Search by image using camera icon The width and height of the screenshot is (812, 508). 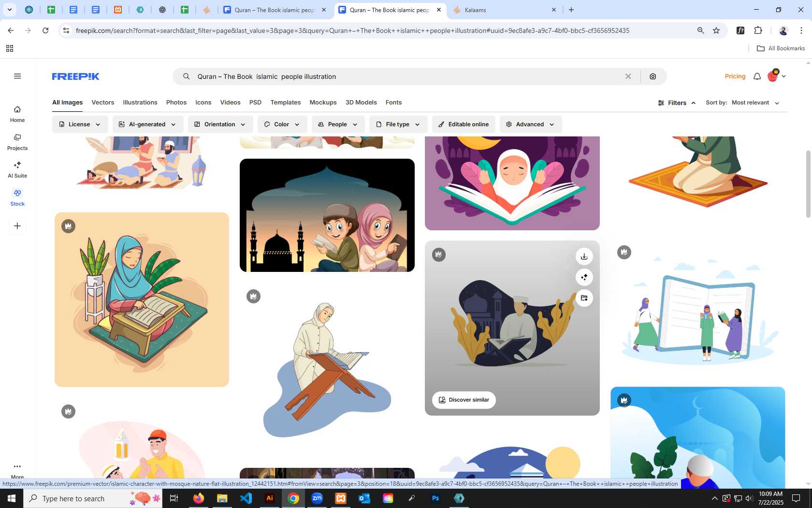click(652, 76)
